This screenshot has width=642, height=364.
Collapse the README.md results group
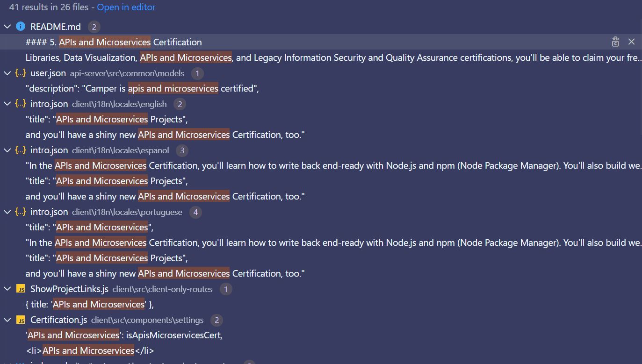point(7,27)
